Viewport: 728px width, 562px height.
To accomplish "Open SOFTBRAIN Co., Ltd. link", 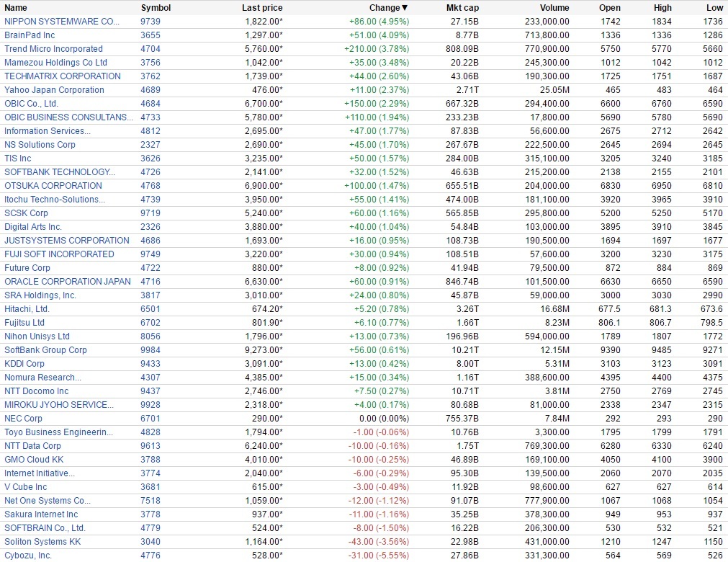I will [x=45, y=529].
